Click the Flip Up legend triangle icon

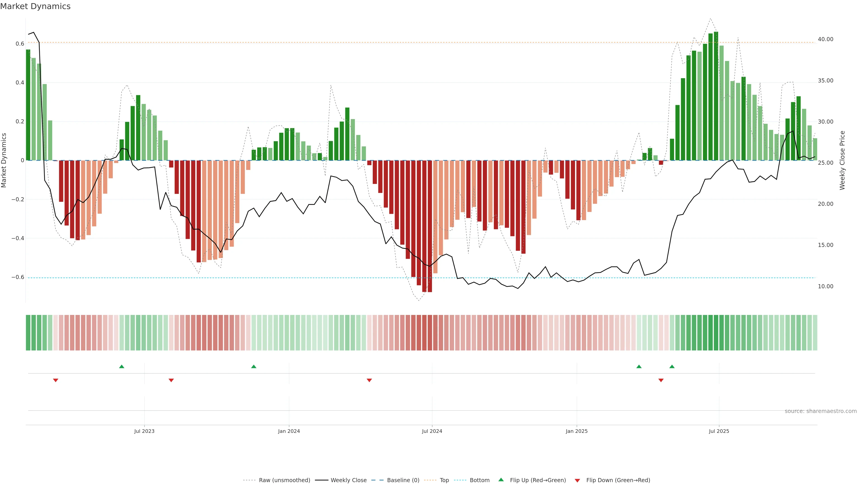click(x=501, y=480)
